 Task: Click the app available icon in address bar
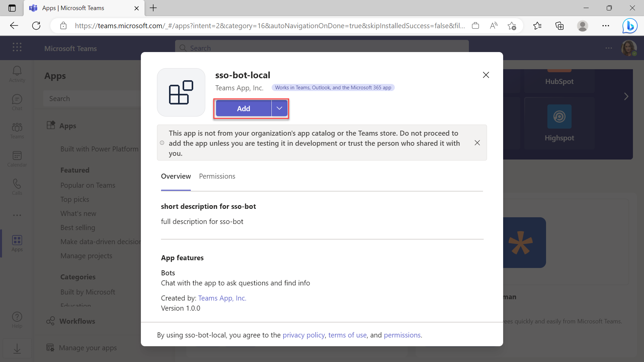[475, 26]
